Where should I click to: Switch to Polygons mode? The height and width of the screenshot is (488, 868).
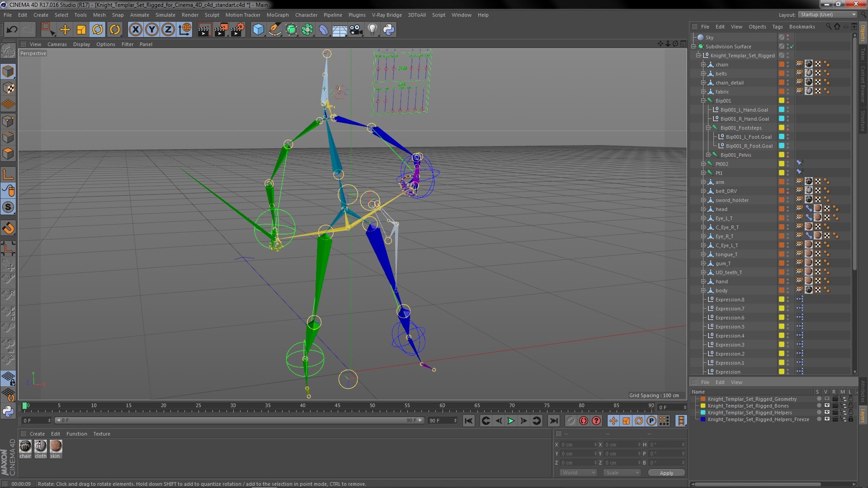click(x=8, y=154)
